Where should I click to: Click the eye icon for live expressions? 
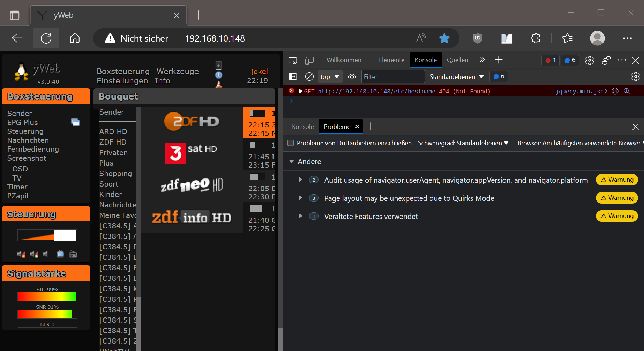[x=352, y=76]
